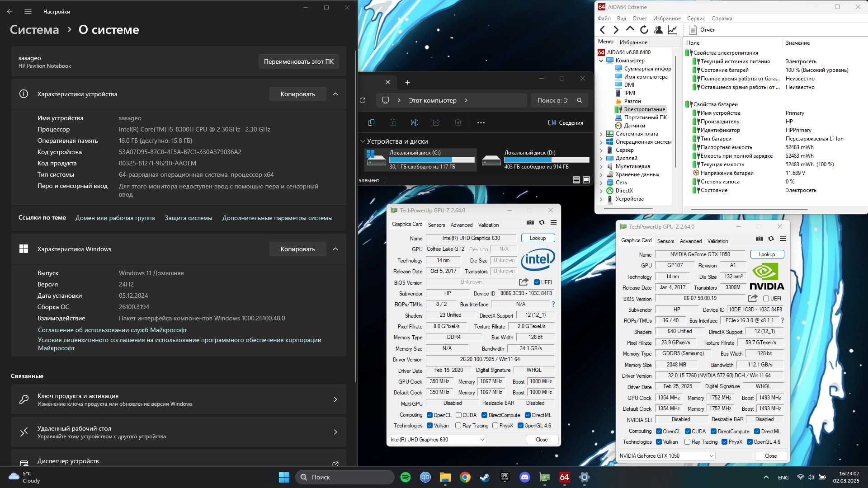Open hamburger menu in NVIDIA GPU-Z
The image size is (868, 488).
(x=783, y=239)
